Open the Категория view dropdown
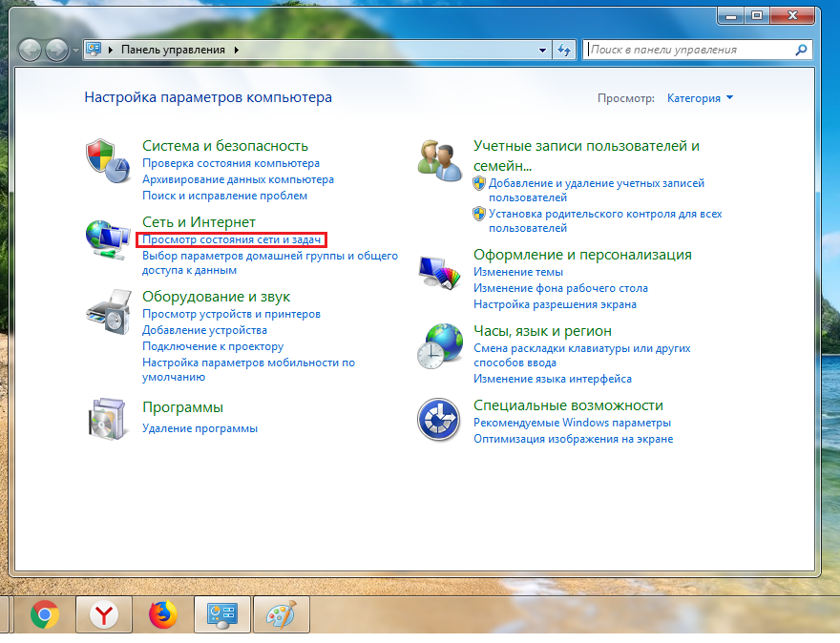The image size is (840, 643). pyautogui.click(x=700, y=98)
